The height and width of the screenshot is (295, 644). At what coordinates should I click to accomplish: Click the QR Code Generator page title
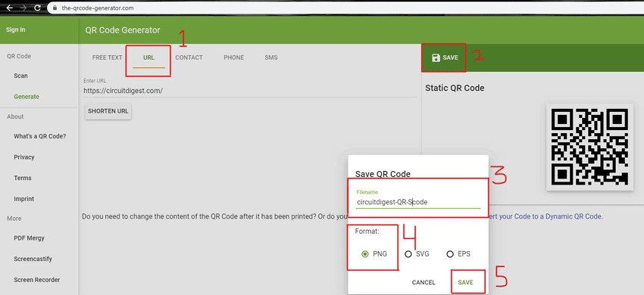tap(123, 30)
